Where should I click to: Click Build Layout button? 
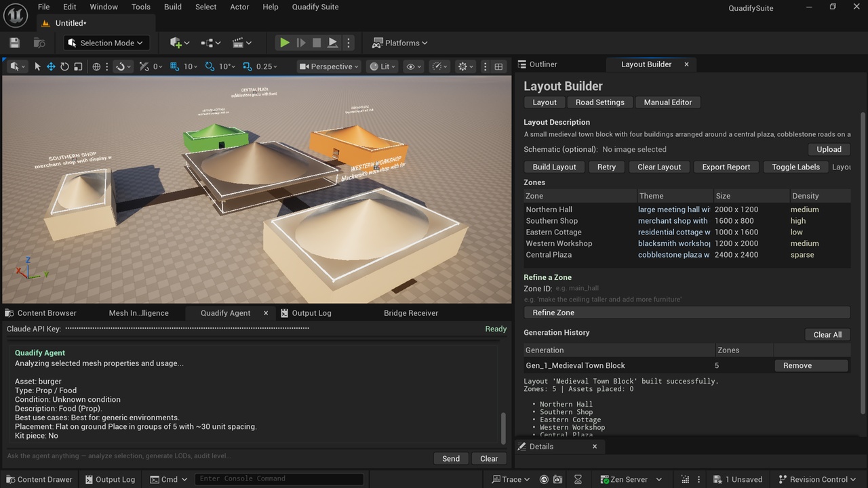click(x=554, y=167)
